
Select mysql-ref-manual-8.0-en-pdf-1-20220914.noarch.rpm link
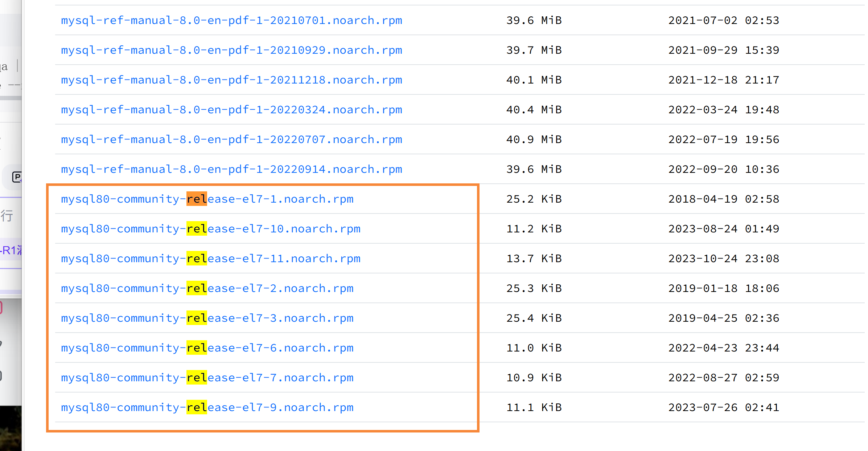point(231,169)
